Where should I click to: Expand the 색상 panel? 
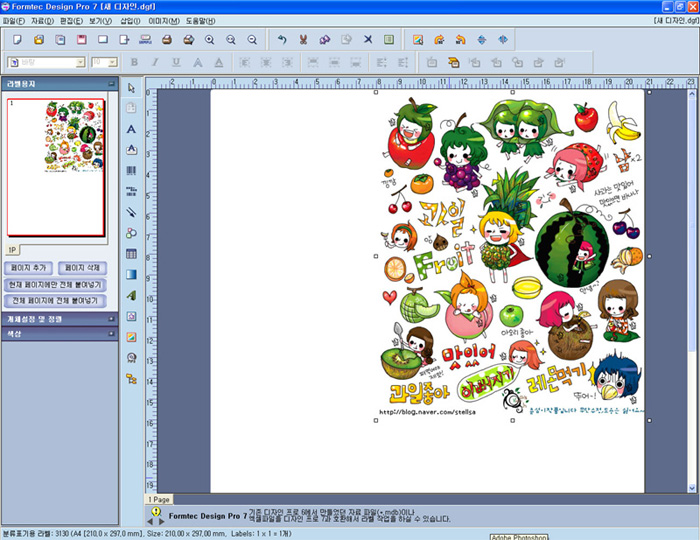tap(111, 333)
